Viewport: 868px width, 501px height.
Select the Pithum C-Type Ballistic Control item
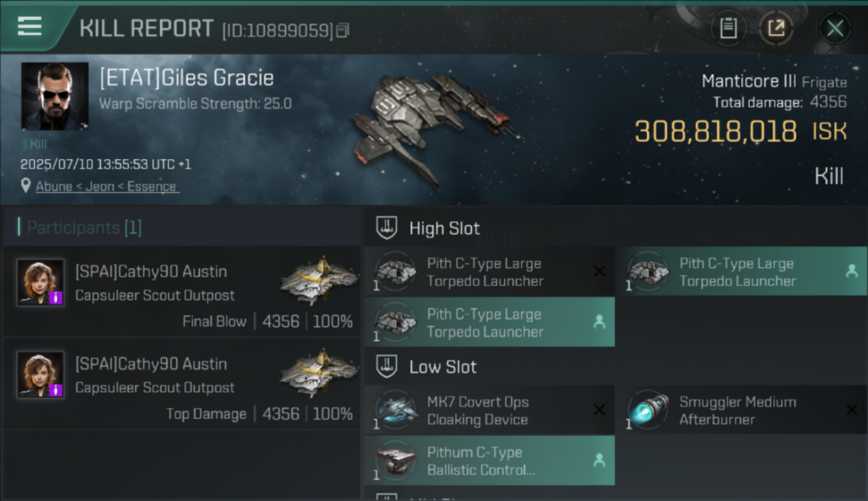pyautogui.click(x=489, y=460)
